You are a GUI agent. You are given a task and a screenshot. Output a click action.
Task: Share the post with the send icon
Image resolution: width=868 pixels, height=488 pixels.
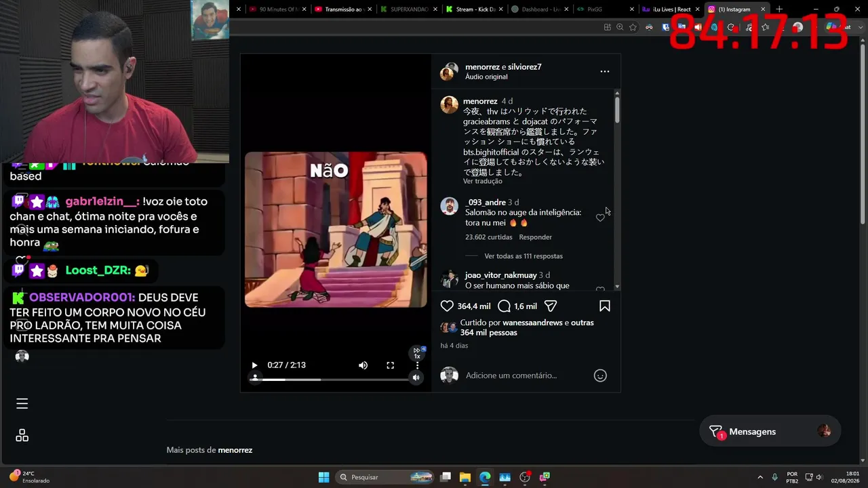click(x=551, y=306)
